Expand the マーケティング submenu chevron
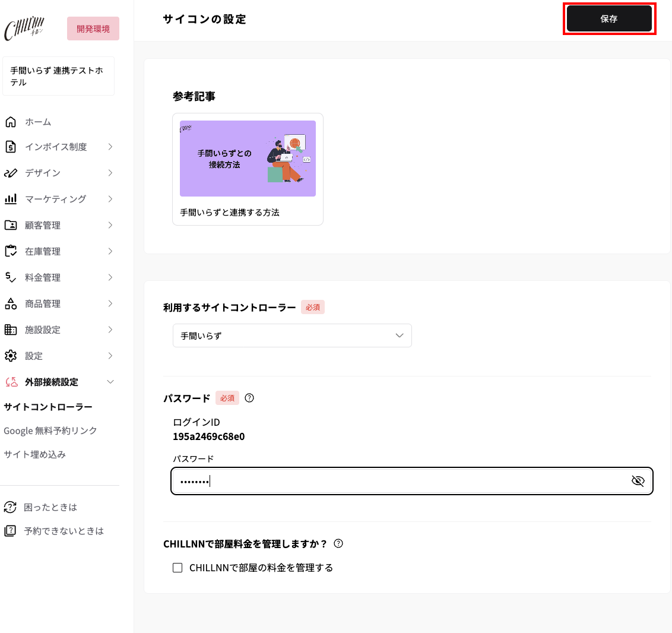672x633 pixels. pos(110,199)
